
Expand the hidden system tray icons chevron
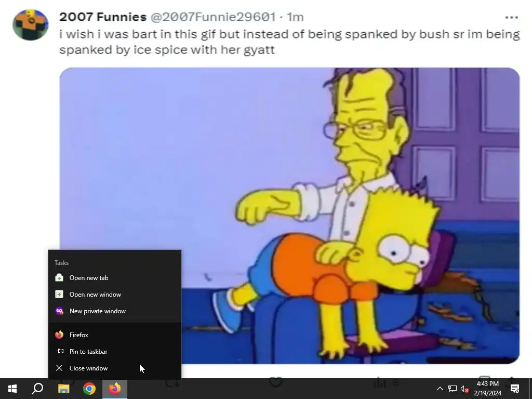tap(440, 389)
